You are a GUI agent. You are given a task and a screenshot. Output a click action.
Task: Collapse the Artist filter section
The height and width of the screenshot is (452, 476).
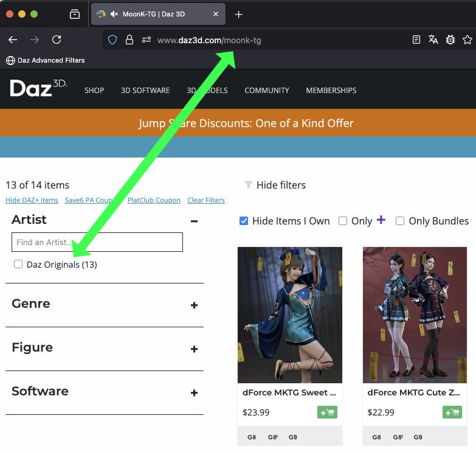(195, 221)
